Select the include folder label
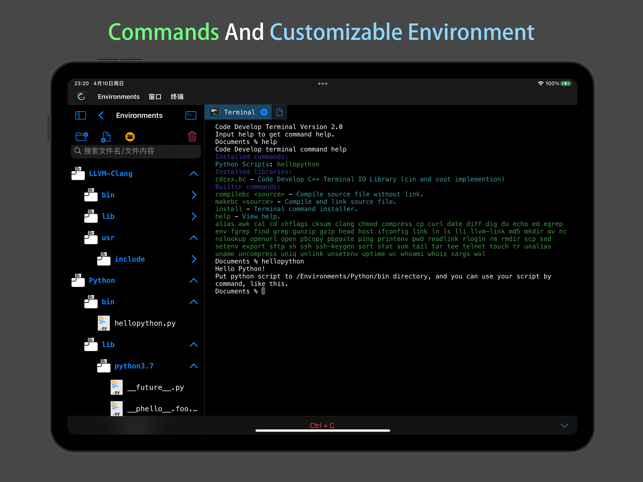 pyautogui.click(x=130, y=259)
